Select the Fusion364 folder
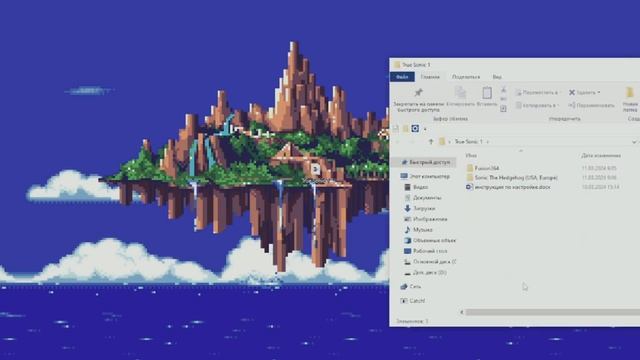 pos(483,168)
